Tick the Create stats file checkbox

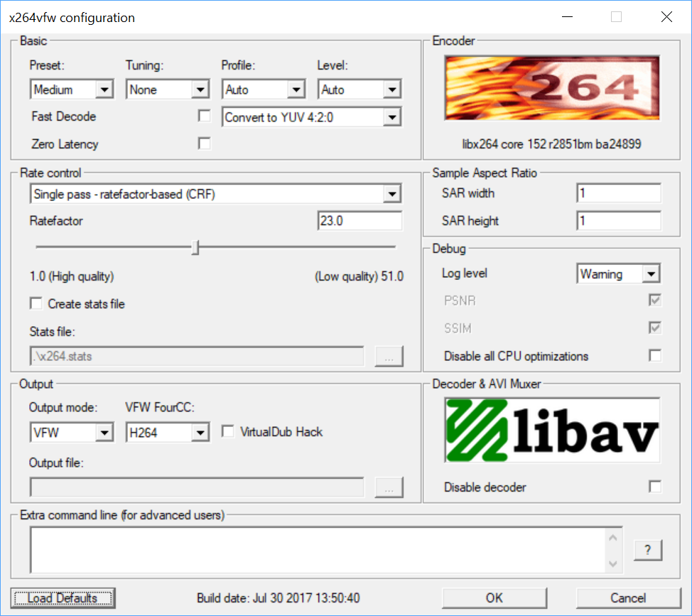36,303
